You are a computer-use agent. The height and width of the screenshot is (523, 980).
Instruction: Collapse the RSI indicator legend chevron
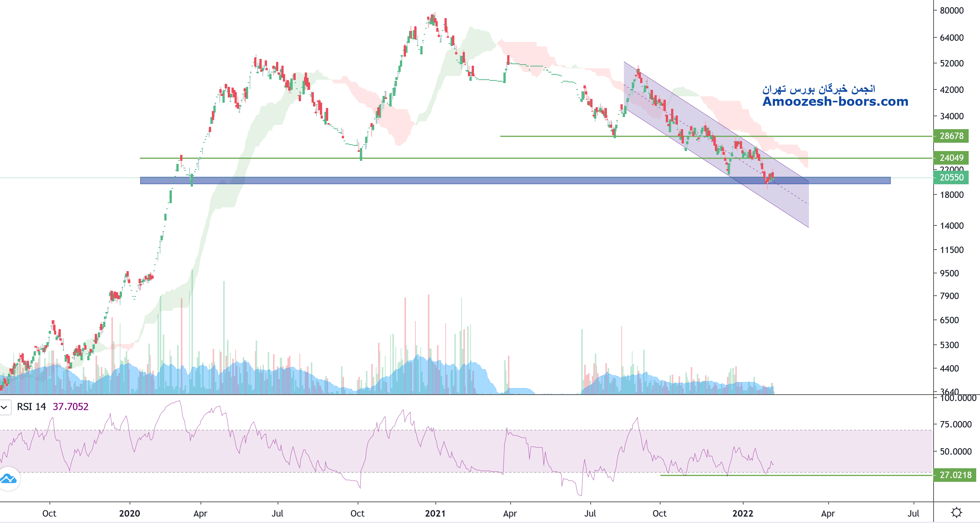point(5,407)
